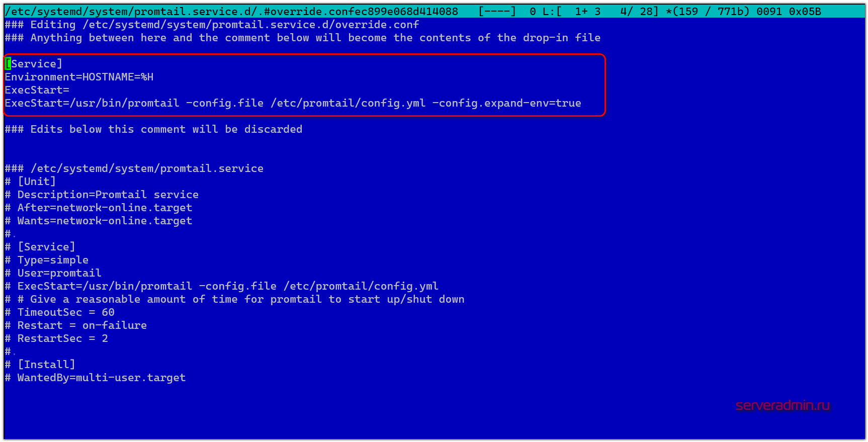Click the User=promtail line
The image size is (868, 442).
pos(59,273)
